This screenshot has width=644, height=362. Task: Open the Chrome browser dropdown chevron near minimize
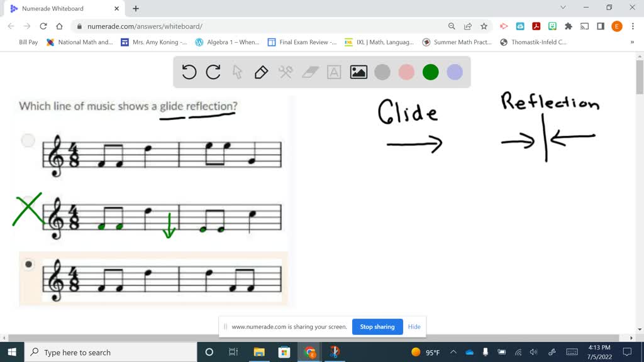(x=563, y=7)
